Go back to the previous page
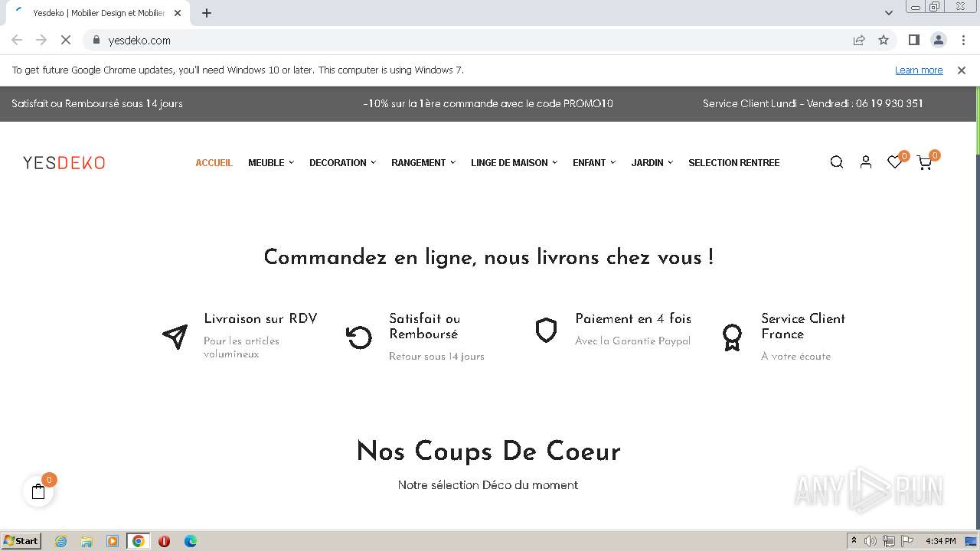Screen dimensions: 980x551 [x=17, y=40]
